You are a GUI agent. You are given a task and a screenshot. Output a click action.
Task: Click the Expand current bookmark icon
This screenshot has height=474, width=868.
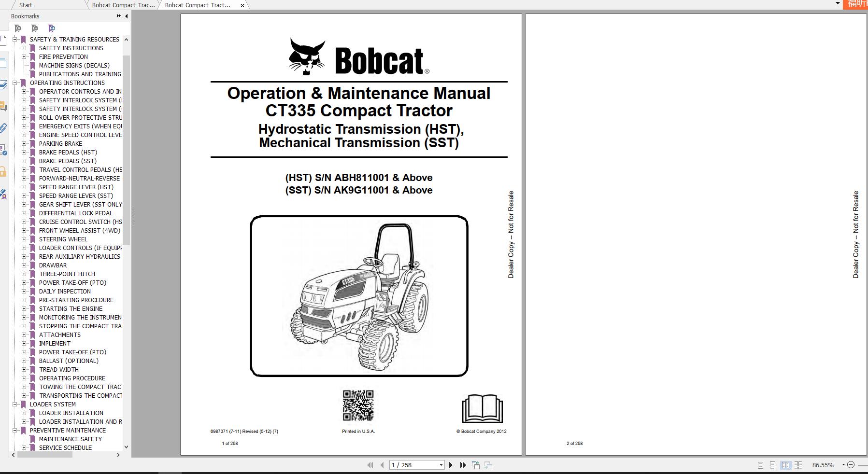(x=51, y=28)
